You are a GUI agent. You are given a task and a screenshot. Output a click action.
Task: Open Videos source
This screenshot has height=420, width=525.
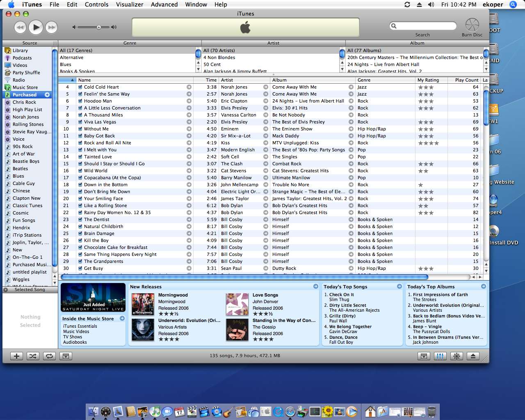[27, 65]
